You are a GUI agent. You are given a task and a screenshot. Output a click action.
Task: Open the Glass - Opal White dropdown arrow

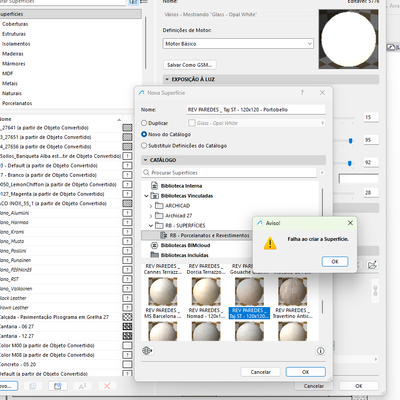[322, 123]
